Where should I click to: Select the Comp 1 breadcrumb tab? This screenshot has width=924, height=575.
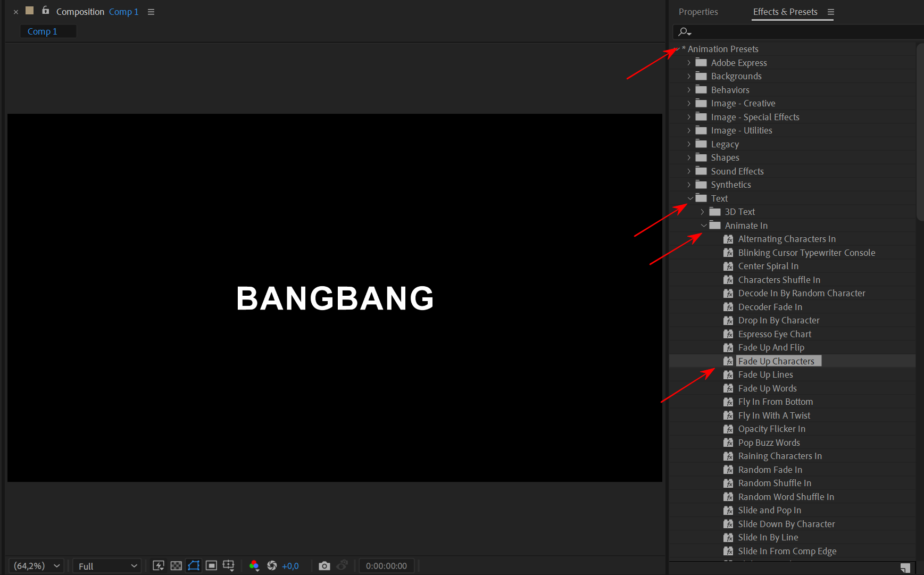43,31
